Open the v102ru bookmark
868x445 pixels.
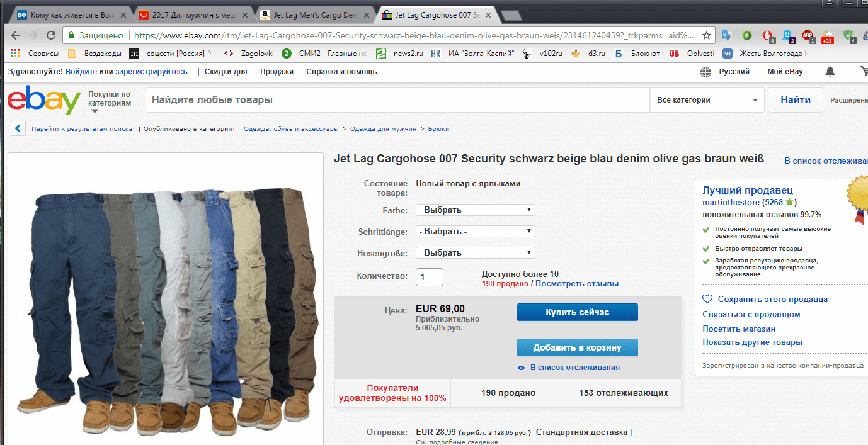[x=543, y=54]
